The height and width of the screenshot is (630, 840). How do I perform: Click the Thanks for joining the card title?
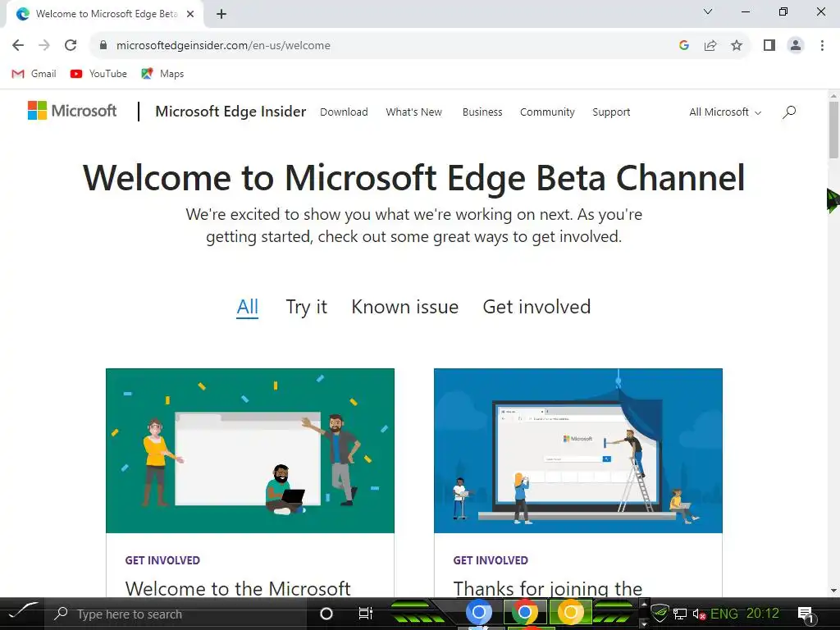point(547,588)
